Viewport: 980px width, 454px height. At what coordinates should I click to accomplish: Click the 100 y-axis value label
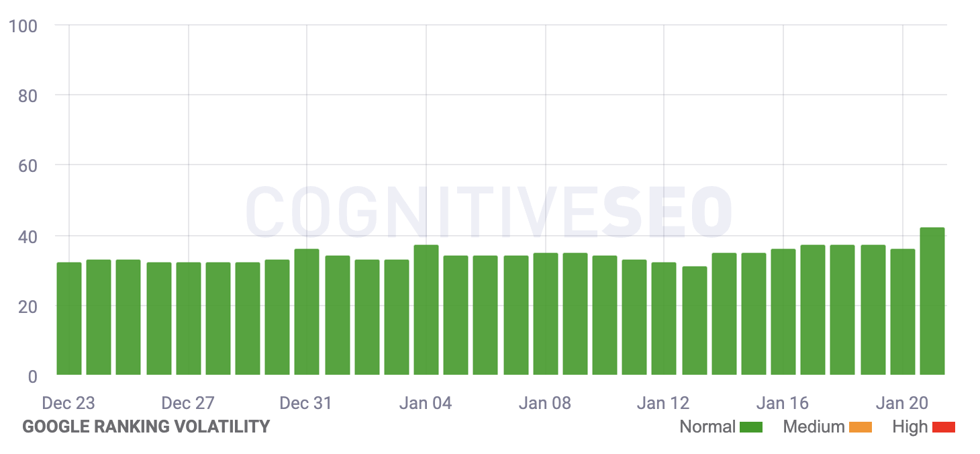coord(23,26)
